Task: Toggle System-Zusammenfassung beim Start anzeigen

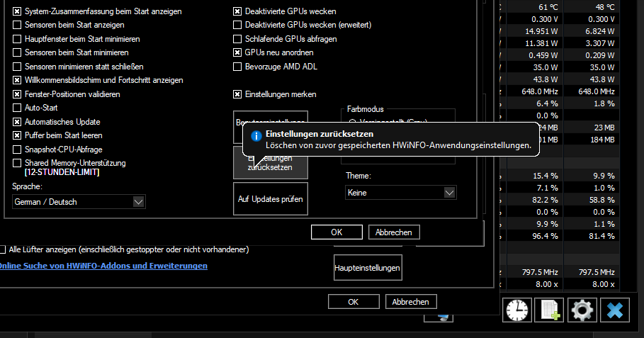Action: pyautogui.click(x=17, y=11)
